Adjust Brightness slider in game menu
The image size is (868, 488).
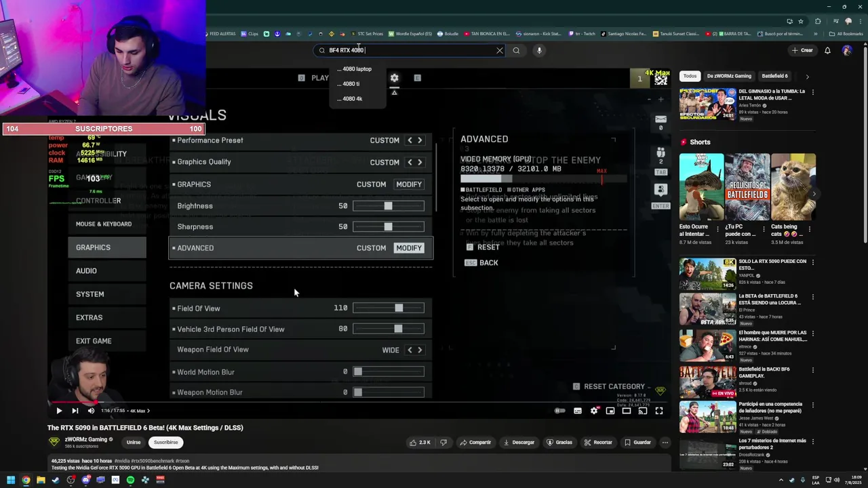coord(389,206)
